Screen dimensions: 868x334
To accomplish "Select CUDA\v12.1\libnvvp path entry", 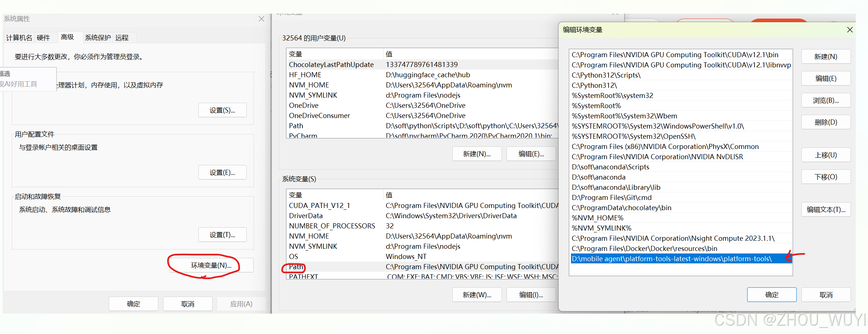I will click(x=681, y=65).
